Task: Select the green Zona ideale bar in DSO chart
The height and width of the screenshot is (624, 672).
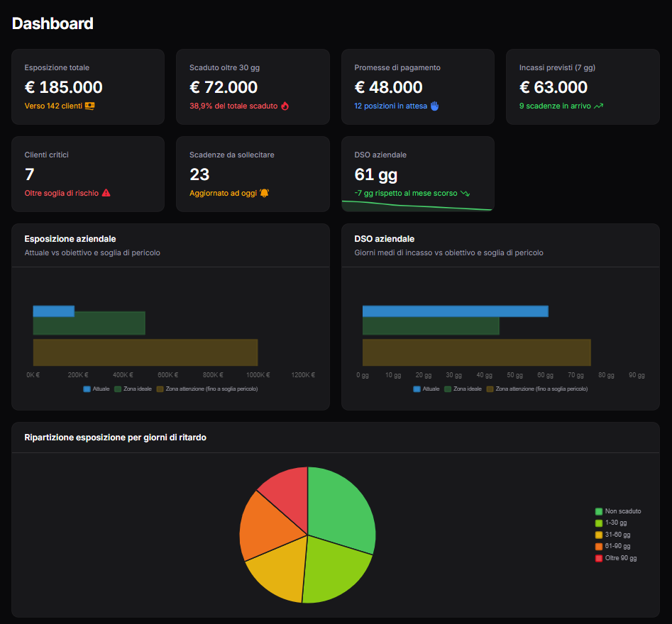Action: [x=431, y=326]
